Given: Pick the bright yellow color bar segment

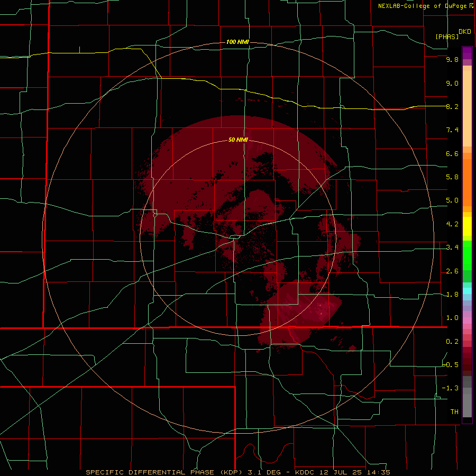Looking at the screenshot, I should pos(467,226).
